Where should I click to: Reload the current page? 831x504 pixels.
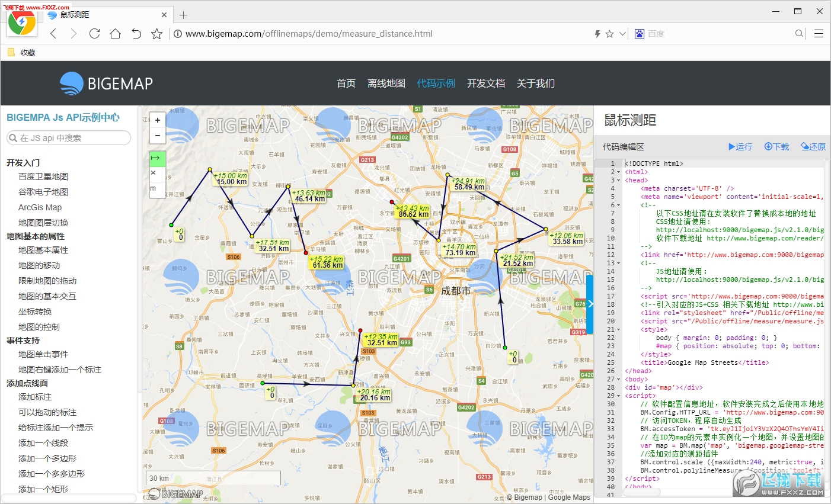(94, 34)
